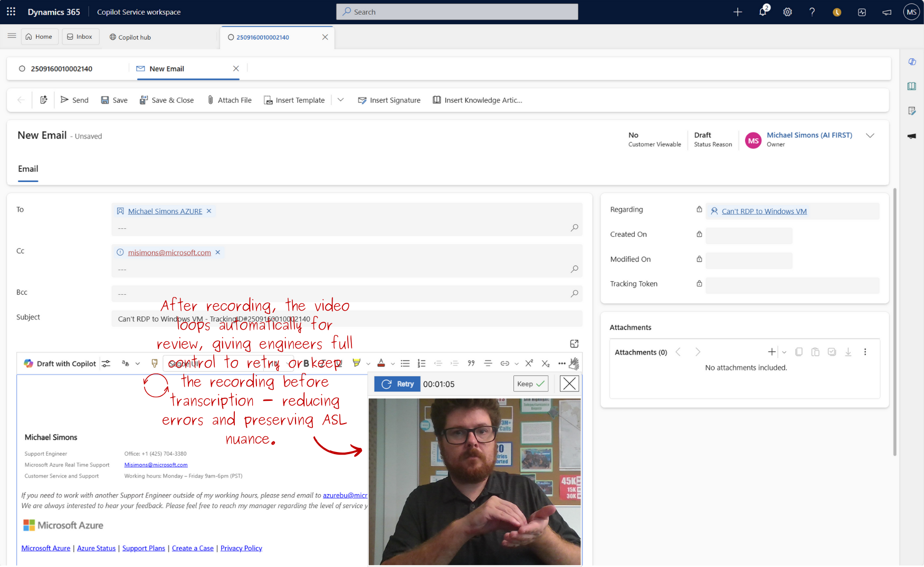Open the font color dropdown arrow
Screen dimensions: 924x567
click(393, 363)
